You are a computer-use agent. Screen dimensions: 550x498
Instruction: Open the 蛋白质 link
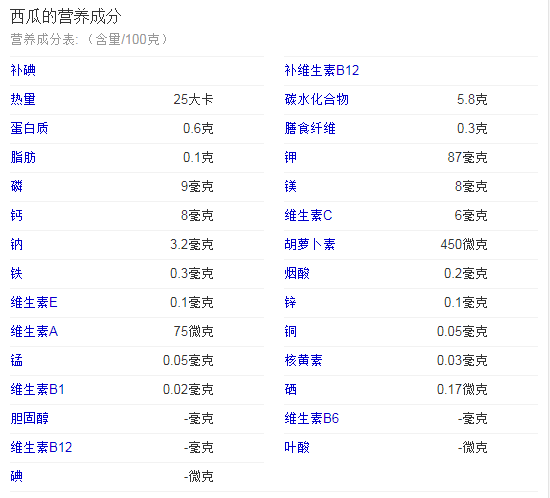tap(29, 128)
